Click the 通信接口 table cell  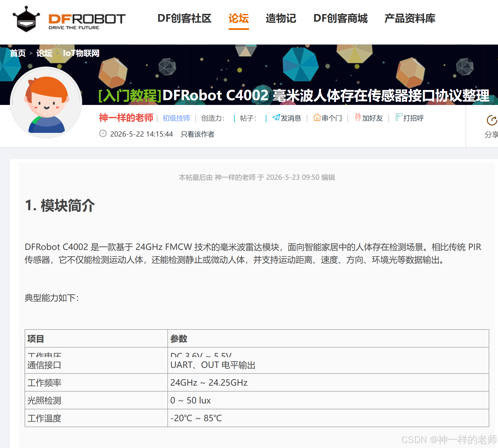click(x=96, y=365)
